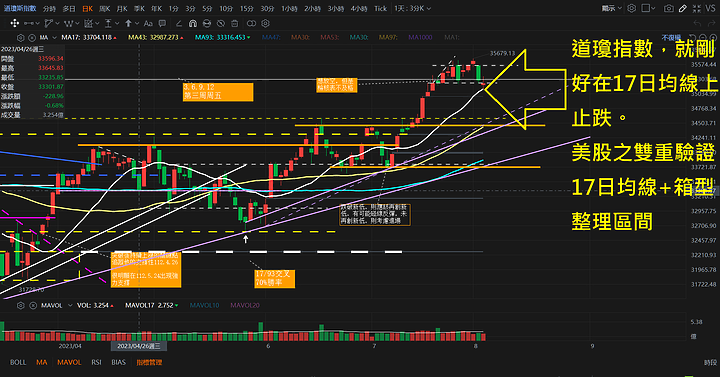Toggle the MAVOL10 line visibility

pos(204,305)
